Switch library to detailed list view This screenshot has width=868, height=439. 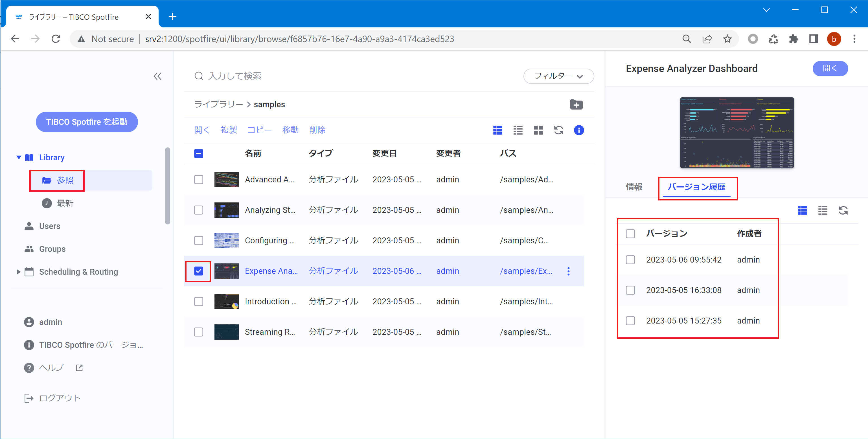pos(498,130)
